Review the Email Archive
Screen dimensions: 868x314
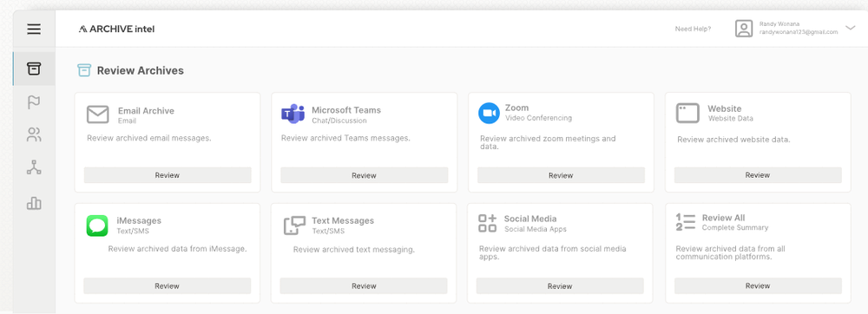point(168,175)
